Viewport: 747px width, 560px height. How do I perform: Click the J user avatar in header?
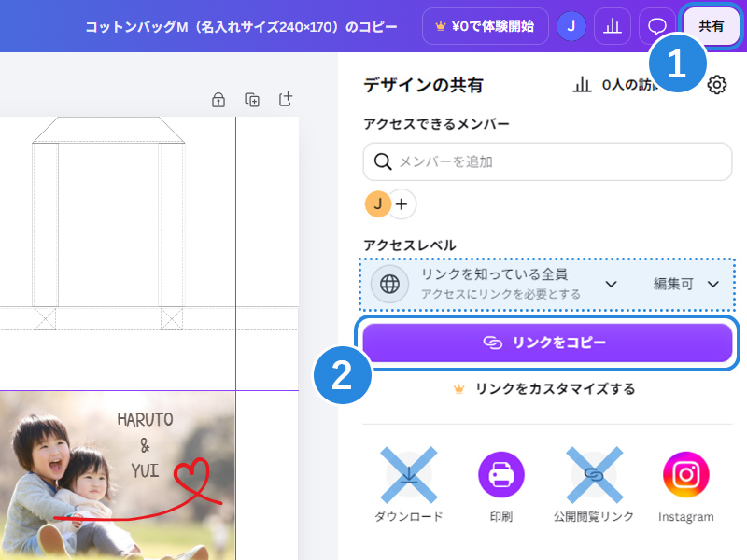pos(571,26)
